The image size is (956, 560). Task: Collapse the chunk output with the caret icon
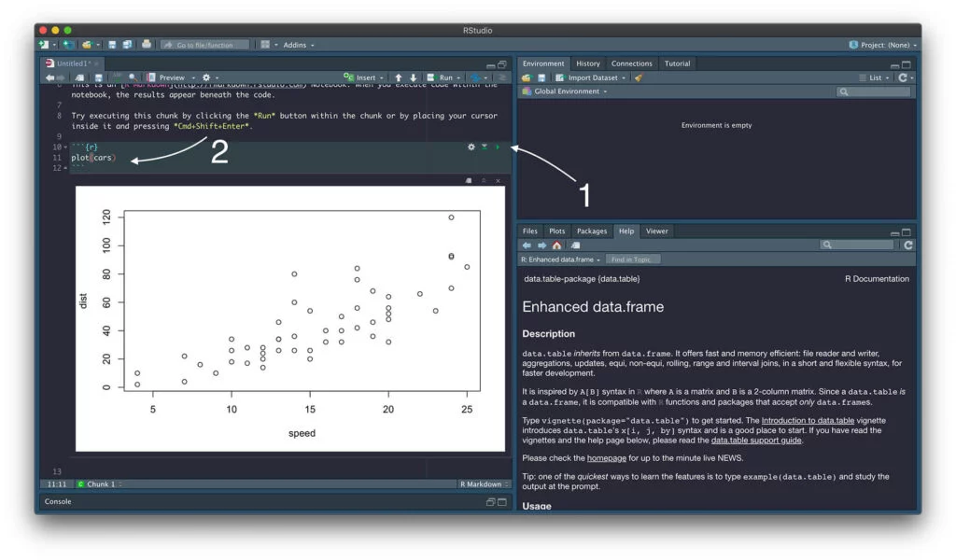tap(484, 180)
